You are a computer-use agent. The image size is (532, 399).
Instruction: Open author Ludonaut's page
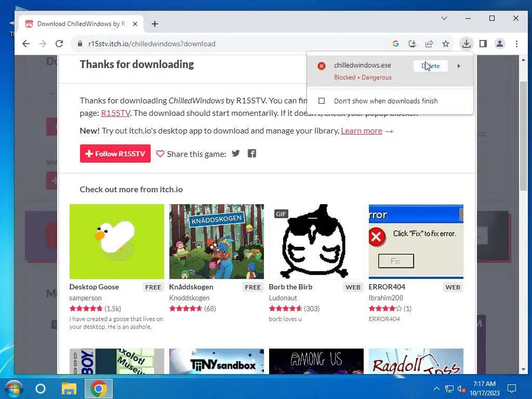(283, 298)
